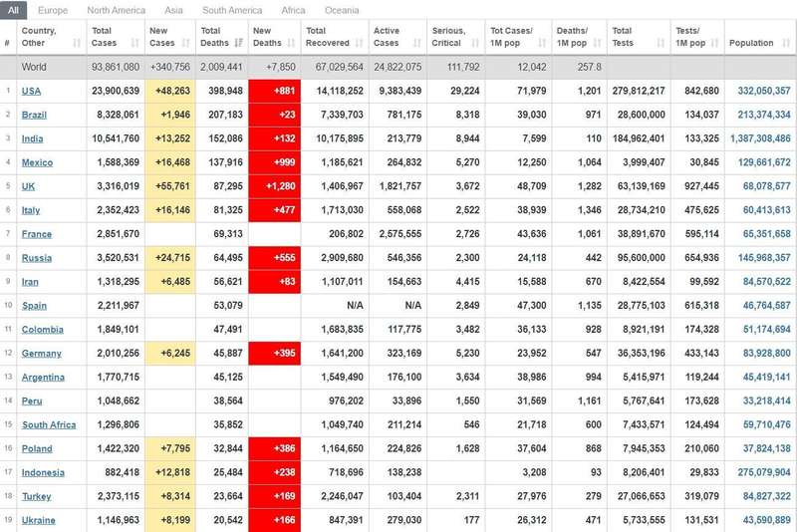The width and height of the screenshot is (797, 532).
Task: Sort by Active Cases column header
Action: tap(387, 37)
